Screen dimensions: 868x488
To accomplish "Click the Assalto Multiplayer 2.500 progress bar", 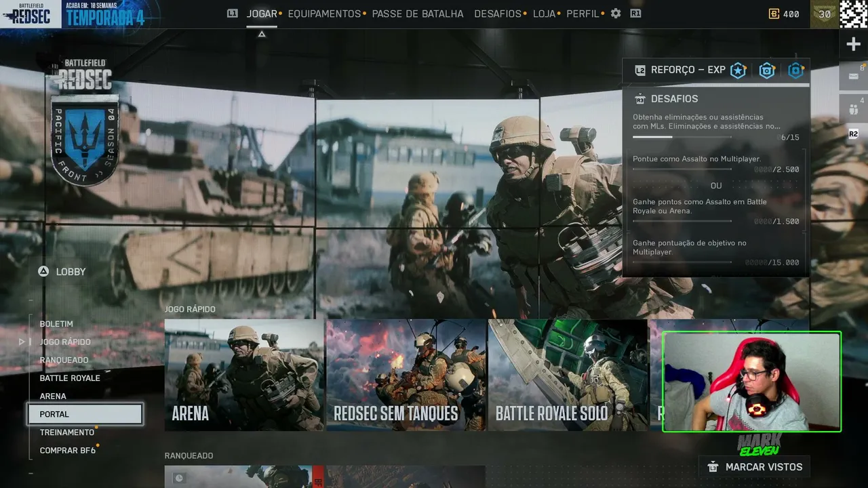I will (682, 169).
